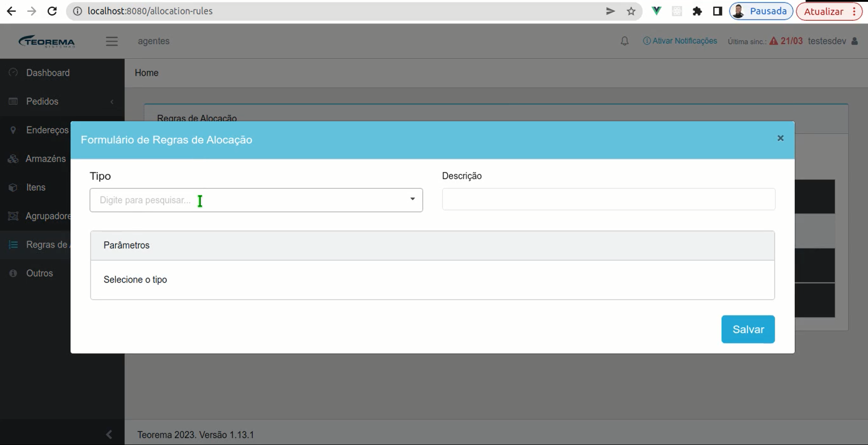Click the Endereços map pin icon
868x445 pixels.
13,130
